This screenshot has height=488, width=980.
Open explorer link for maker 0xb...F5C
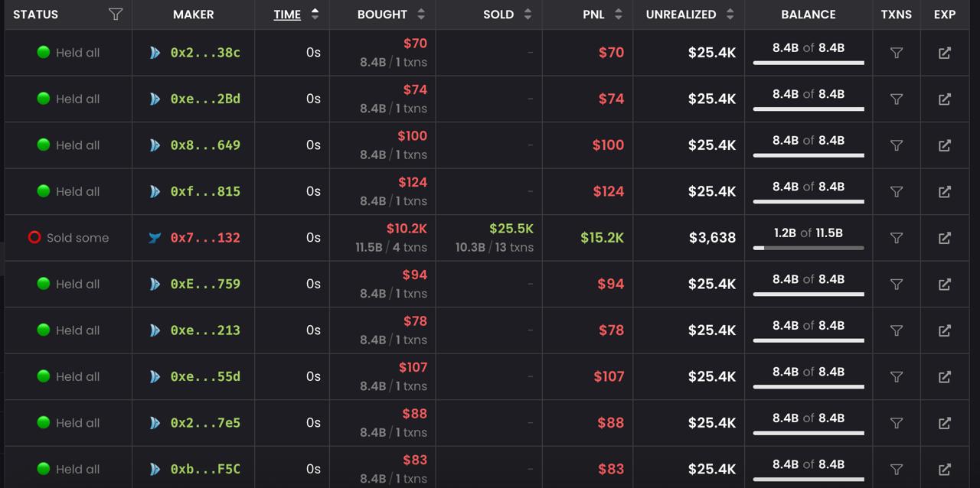[x=945, y=469]
